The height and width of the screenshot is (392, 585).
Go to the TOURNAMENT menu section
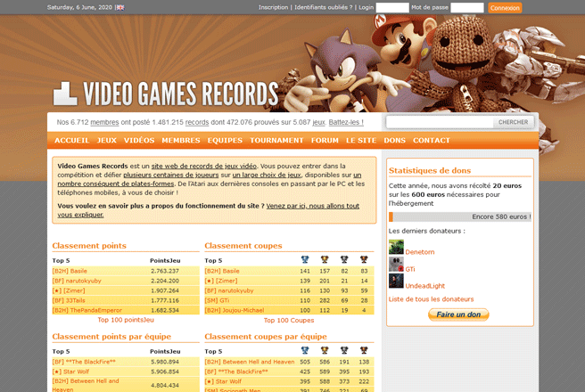(276, 141)
